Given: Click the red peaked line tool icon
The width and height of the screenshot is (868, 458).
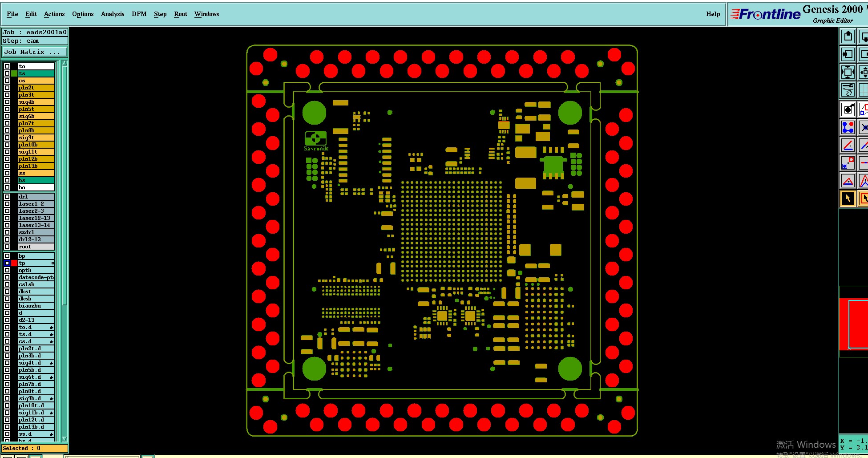Looking at the screenshot, I should pyautogui.click(x=864, y=181).
